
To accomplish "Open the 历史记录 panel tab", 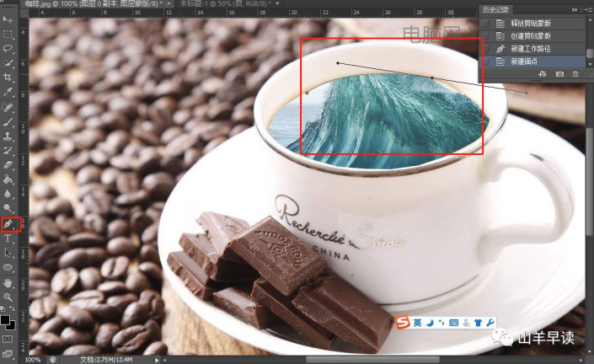I will (x=496, y=9).
